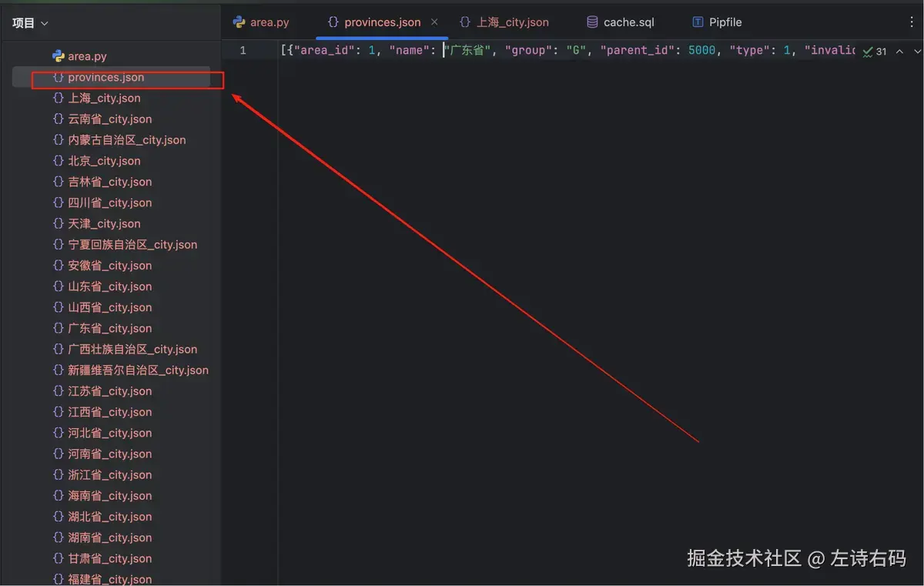
Task: Click the JSON icon beside 新疆维吾尔自治区_city.json
Action: click(57, 370)
